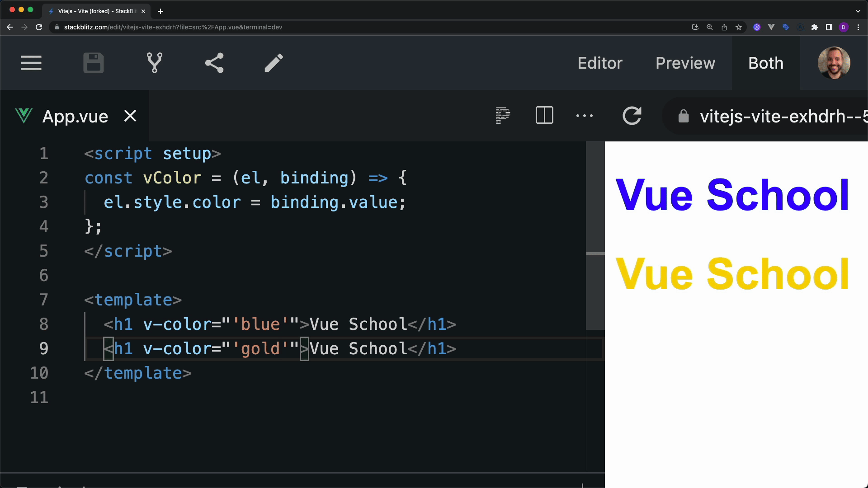Click the closing script tag on line 5
Image resolution: width=868 pixels, height=488 pixels.
pos(128,251)
